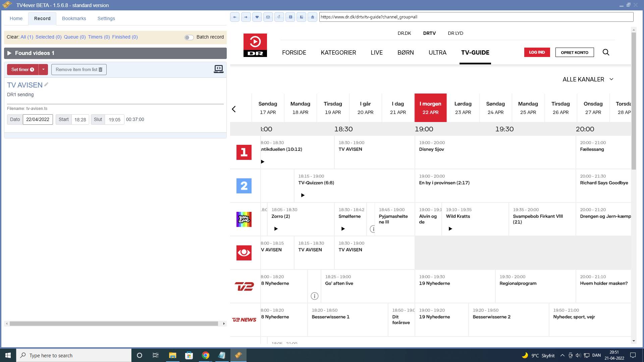The height and width of the screenshot is (362, 644).
Task: Click the Slut time field 19:05
Action: point(114,119)
